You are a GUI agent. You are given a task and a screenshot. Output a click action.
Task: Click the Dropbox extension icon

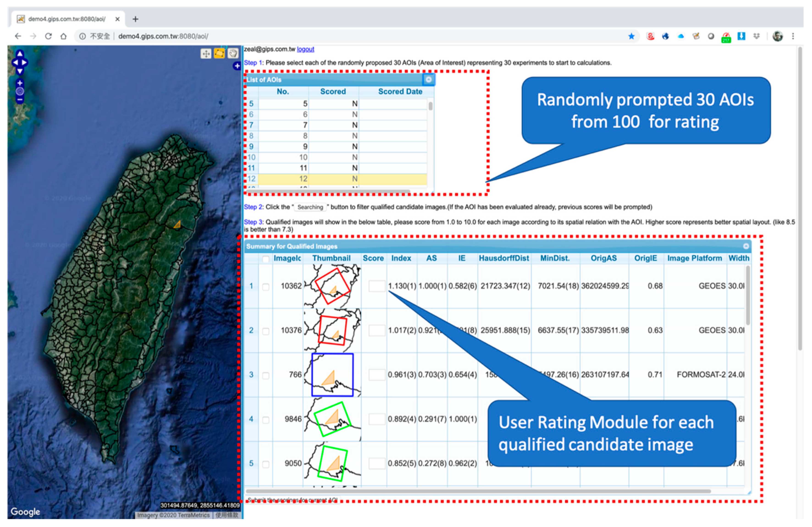tap(756, 36)
